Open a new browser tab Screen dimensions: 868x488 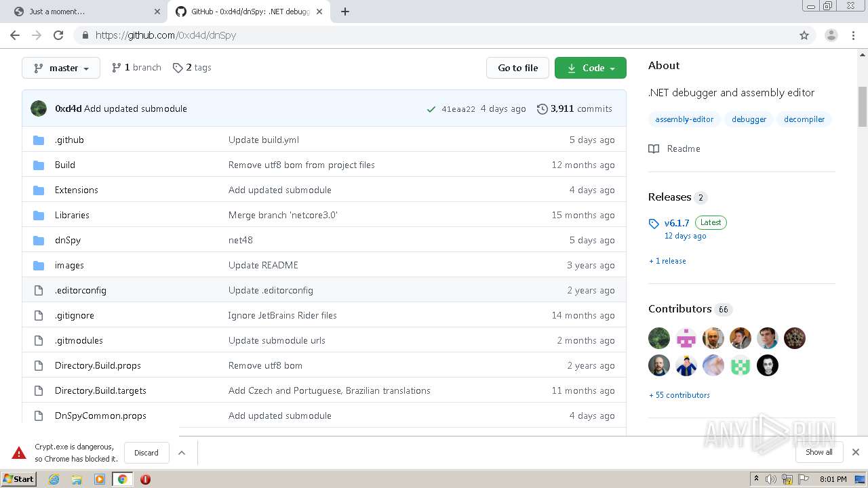(344, 12)
